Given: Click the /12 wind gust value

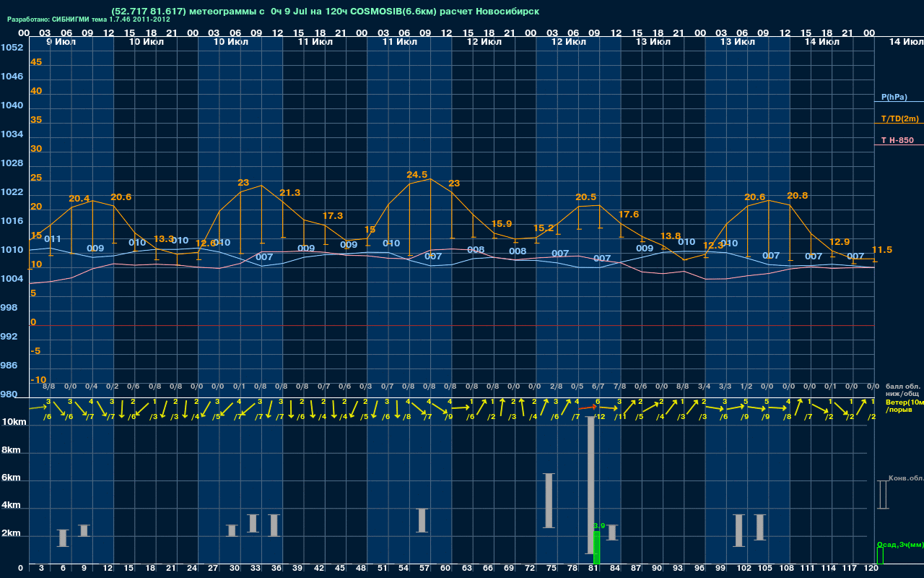Looking at the screenshot, I should coord(599,417).
